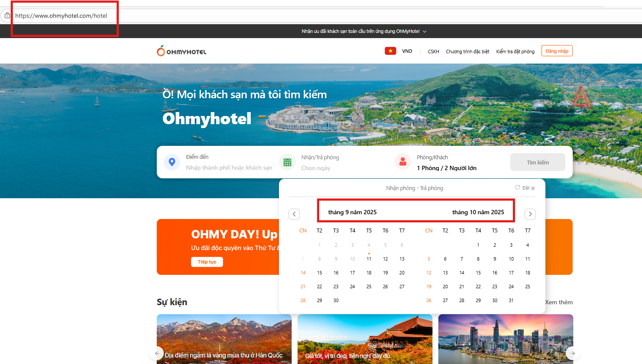Click the green calendar icon
The image size is (642, 364).
pyautogui.click(x=287, y=162)
